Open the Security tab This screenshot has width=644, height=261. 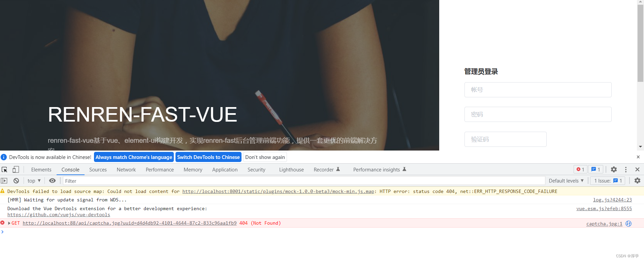tap(256, 170)
